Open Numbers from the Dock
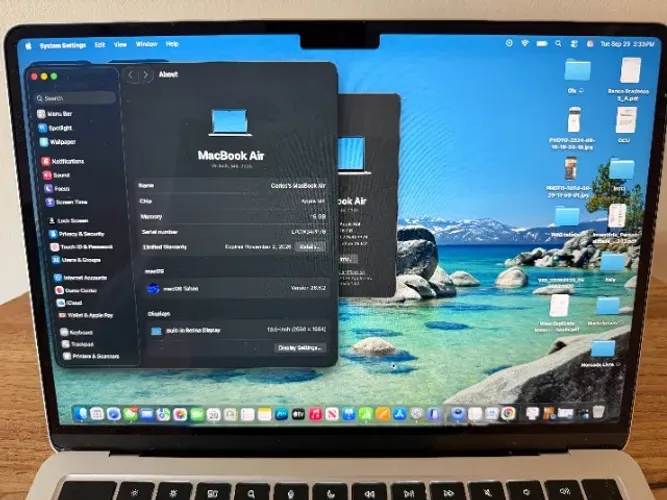The height and width of the screenshot is (500, 667). point(365,414)
